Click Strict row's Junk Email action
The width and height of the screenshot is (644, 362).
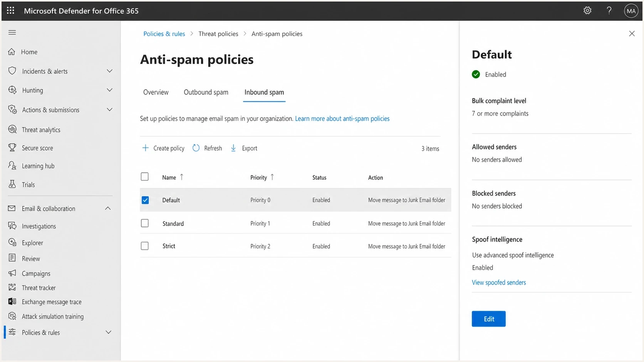407,246
